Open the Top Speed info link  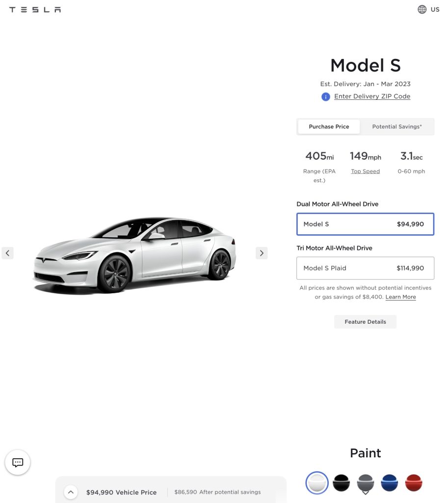click(365, 171)
